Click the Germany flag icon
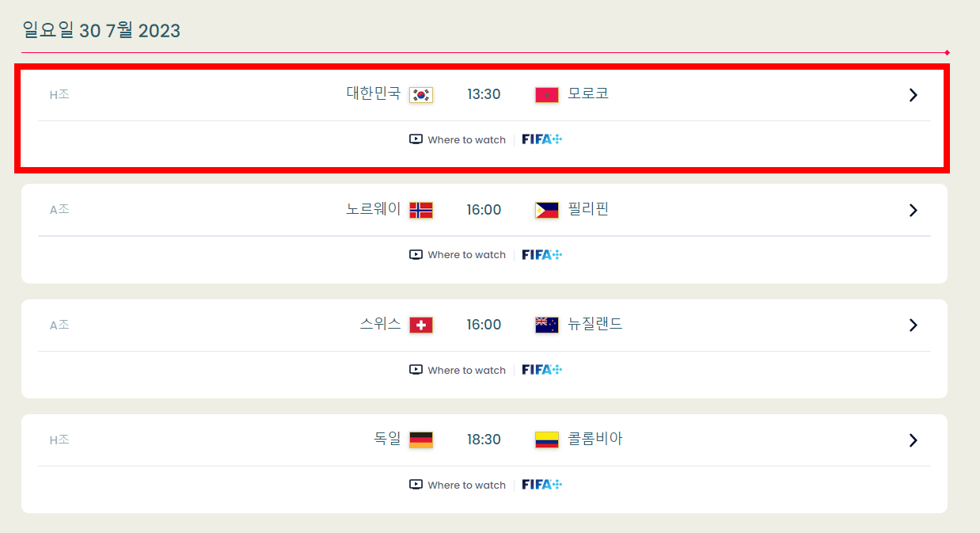This screenshot has width=980, height=533. point(420,440)
